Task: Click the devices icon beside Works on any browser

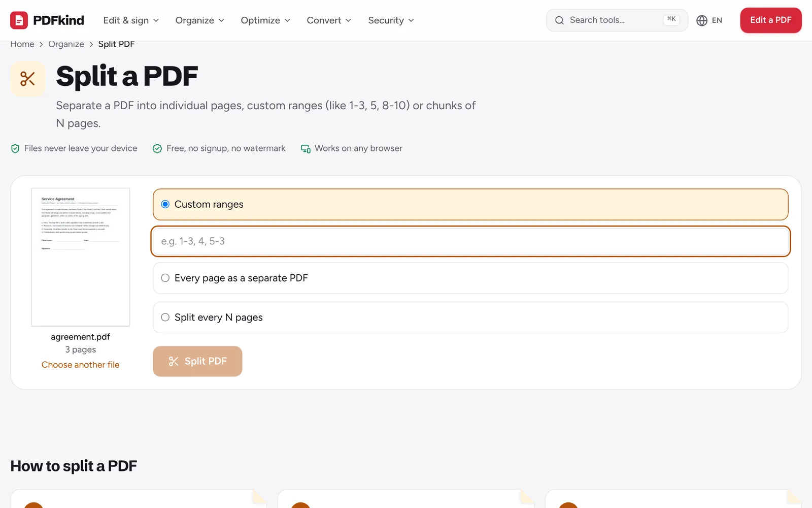Action: tap(306, 148)
